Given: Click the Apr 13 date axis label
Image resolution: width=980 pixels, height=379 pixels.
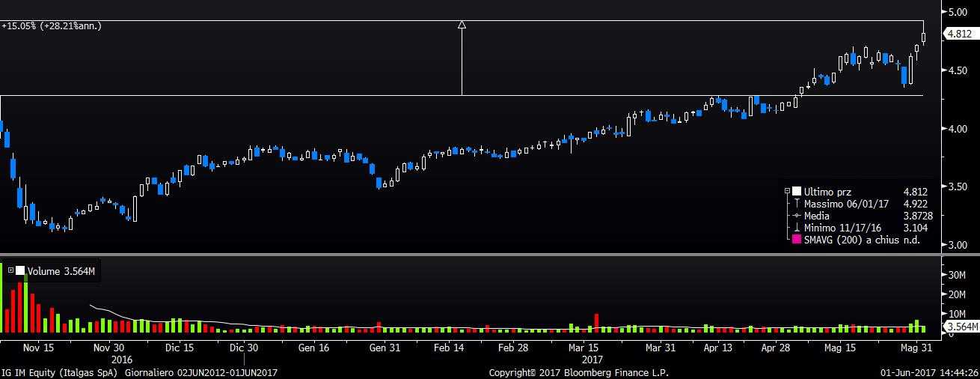Looking at the screenshot, I should click(x=718, y=348).
